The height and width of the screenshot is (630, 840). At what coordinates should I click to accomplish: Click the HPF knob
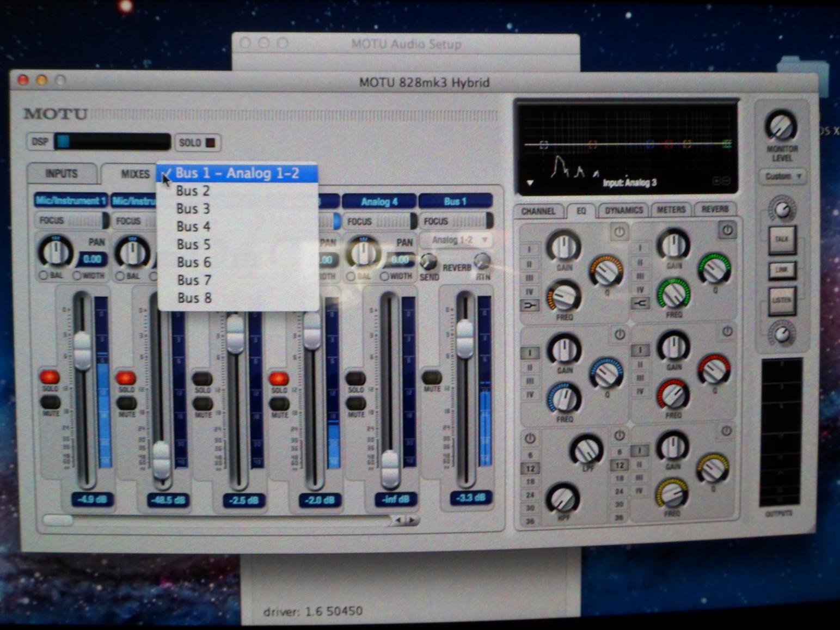point(563,498)
